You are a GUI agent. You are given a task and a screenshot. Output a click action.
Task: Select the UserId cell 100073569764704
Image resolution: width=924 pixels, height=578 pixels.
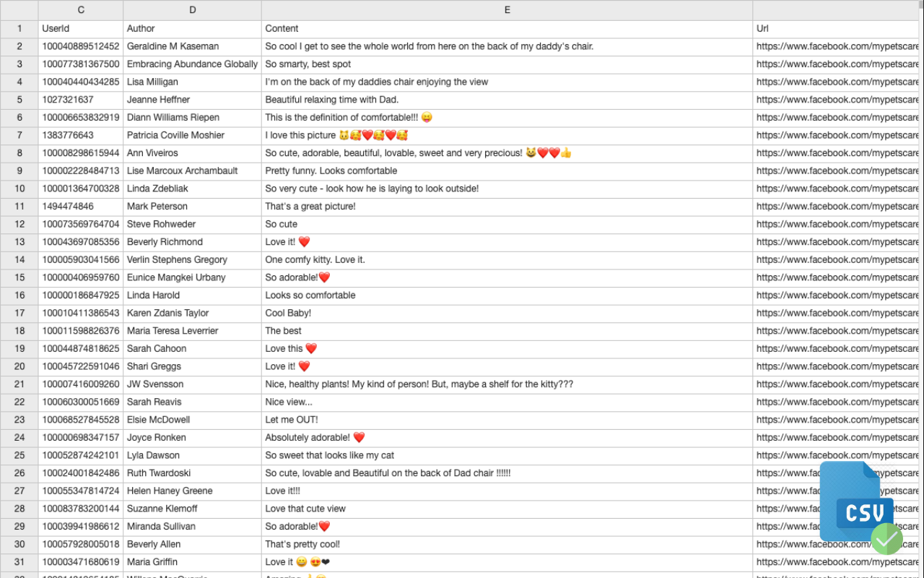coord(81,224)
